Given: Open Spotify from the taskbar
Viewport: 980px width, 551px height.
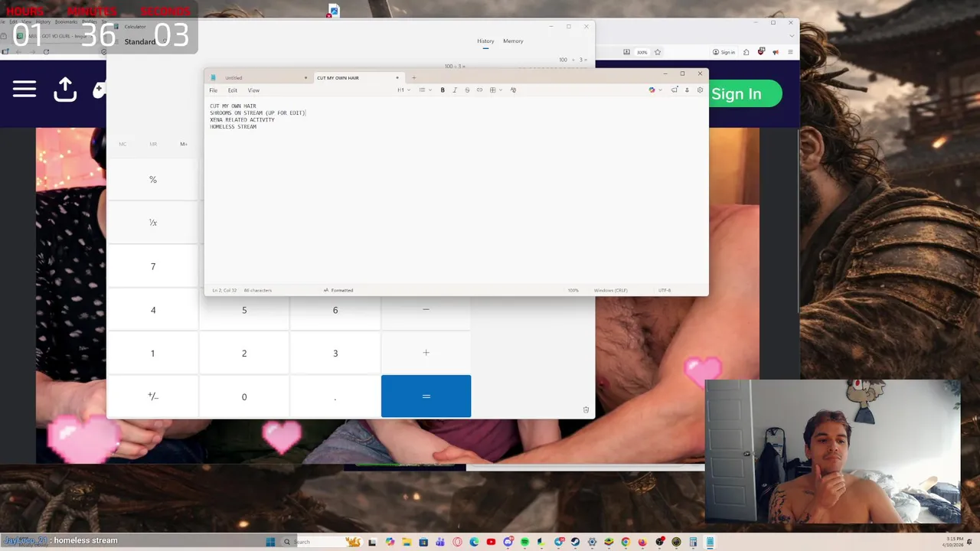Looking at the screenshot, I should click(x=524, y=542).
